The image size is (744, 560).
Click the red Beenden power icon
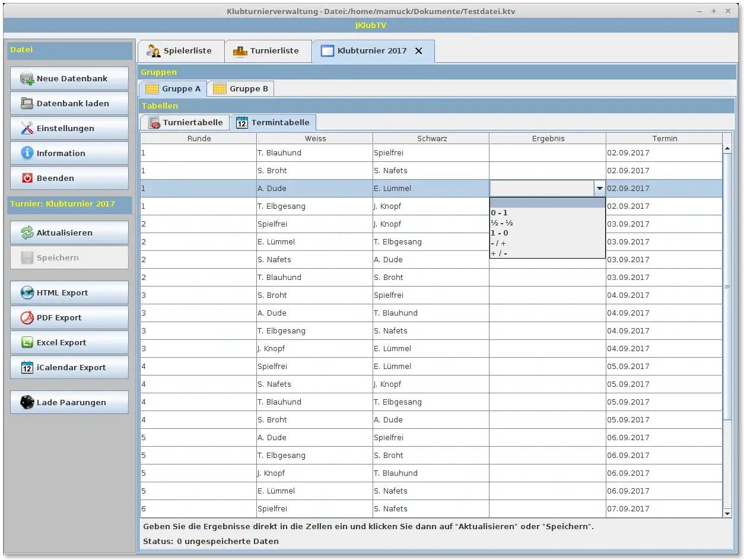tap(27, 179)
